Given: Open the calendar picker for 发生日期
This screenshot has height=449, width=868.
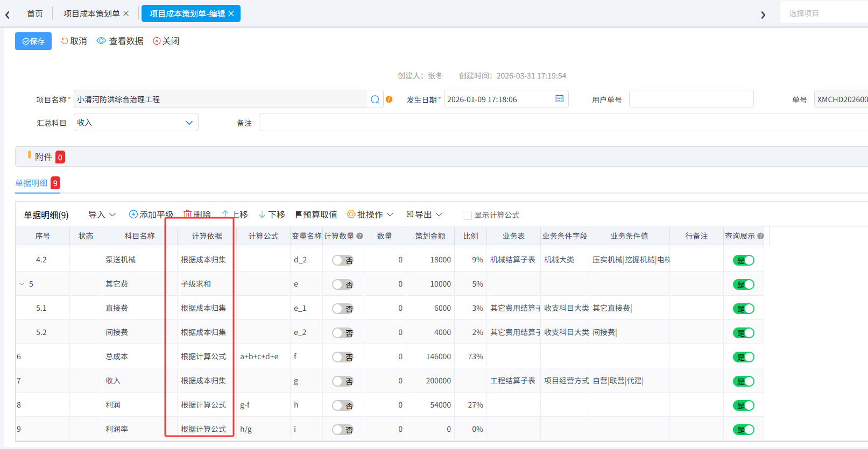Looking at the screenshot, I should pyautogui.click(x=560, y=99).
